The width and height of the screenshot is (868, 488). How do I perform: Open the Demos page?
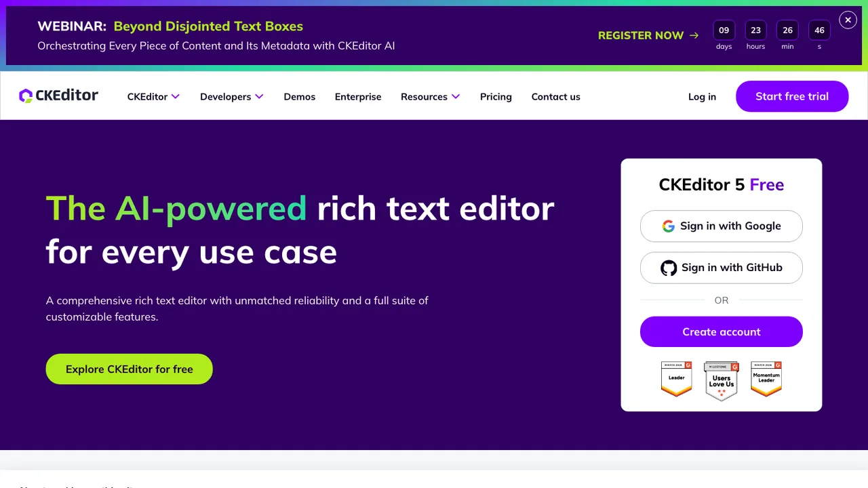pyautogui.click(x=300, y=97)
